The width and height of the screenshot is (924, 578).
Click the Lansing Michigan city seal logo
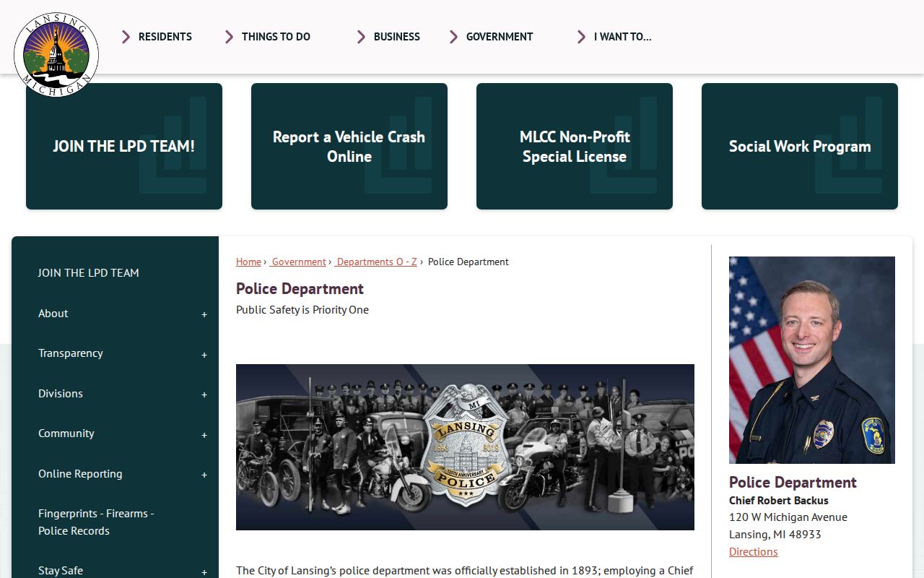[56, 55]
